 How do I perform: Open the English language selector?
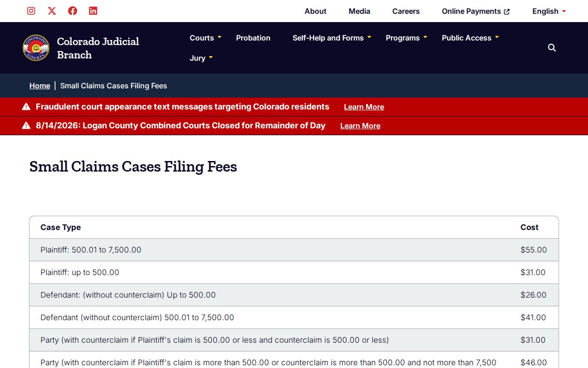point(549,11)
